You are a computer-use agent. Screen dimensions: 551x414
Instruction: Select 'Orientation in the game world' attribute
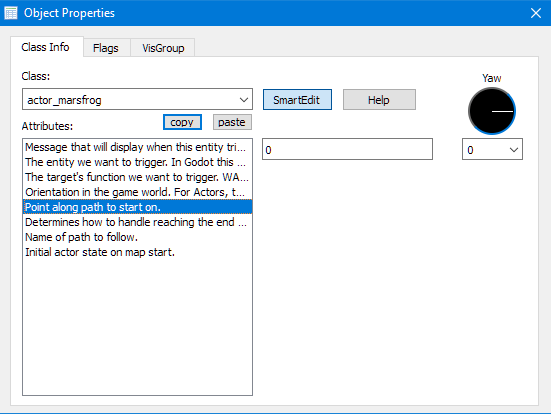(137, 192)
